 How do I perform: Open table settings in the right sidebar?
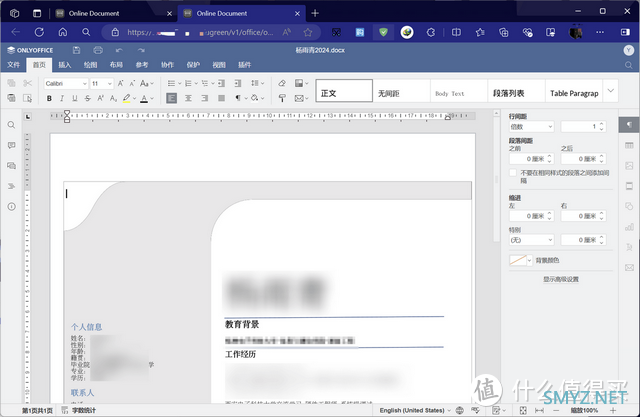(629, 145)
